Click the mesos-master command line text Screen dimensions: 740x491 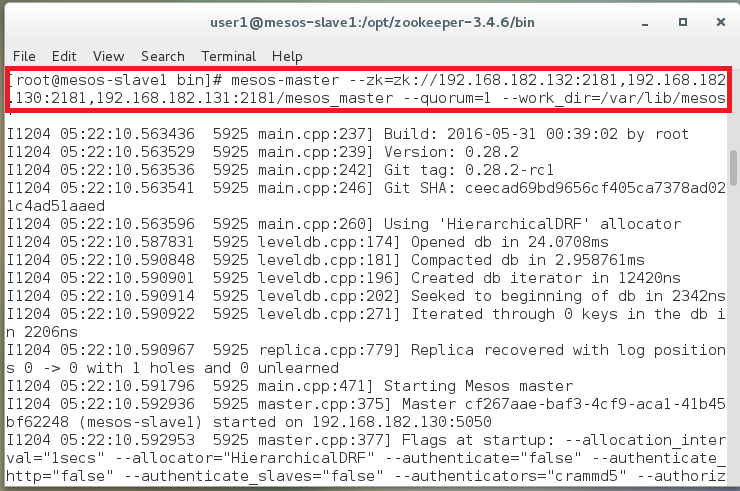[366, 89]
